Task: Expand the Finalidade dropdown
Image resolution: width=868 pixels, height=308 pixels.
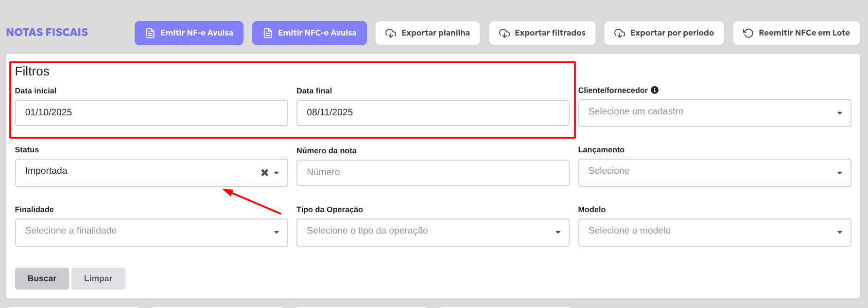Action: point(151,232)
